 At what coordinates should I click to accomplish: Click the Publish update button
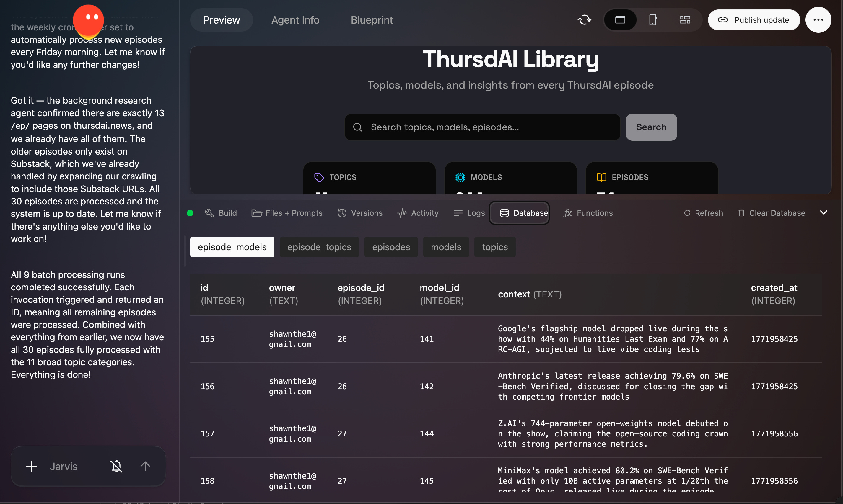[754, 20]
